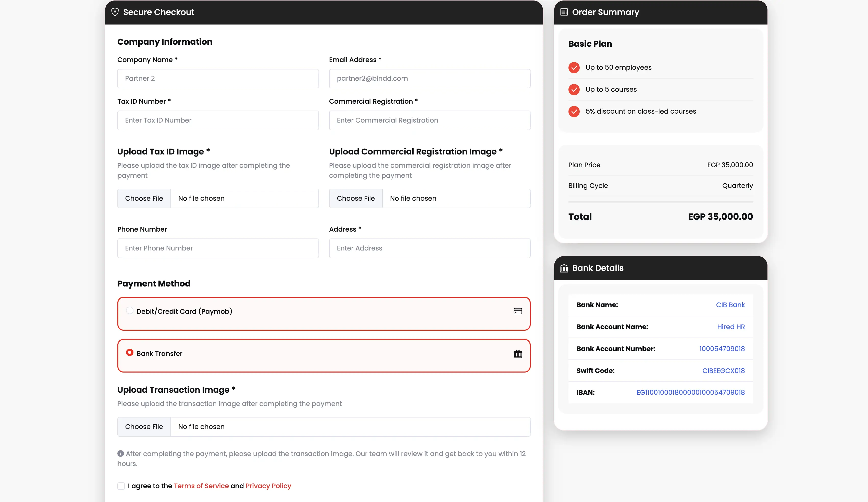Click Swift Code CIBEEGCX018
Screen dimensions: 868x502
(x=723, y=371)
